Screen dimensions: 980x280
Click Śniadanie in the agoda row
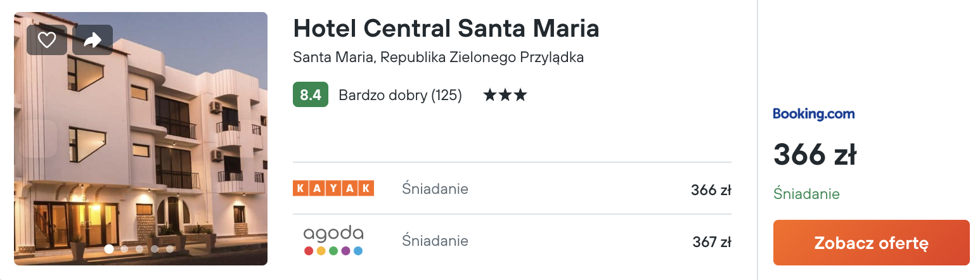click(x=435, y=241)
